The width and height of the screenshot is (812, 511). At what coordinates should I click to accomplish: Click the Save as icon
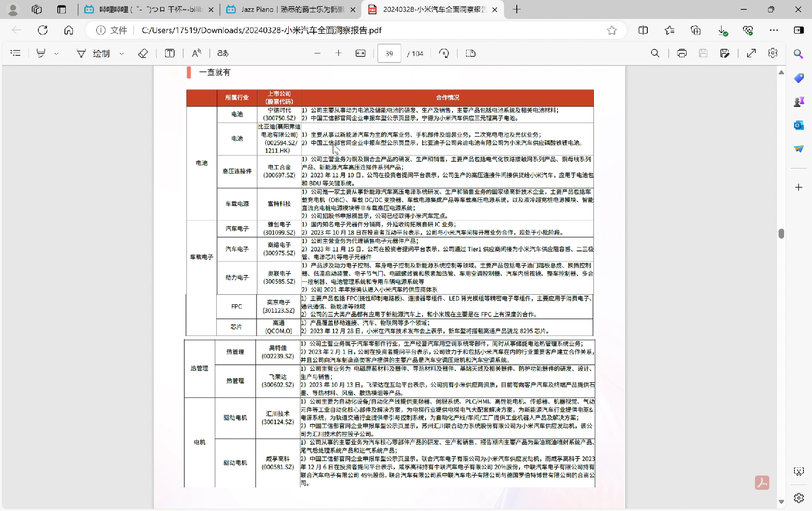(x=724, y=53)
